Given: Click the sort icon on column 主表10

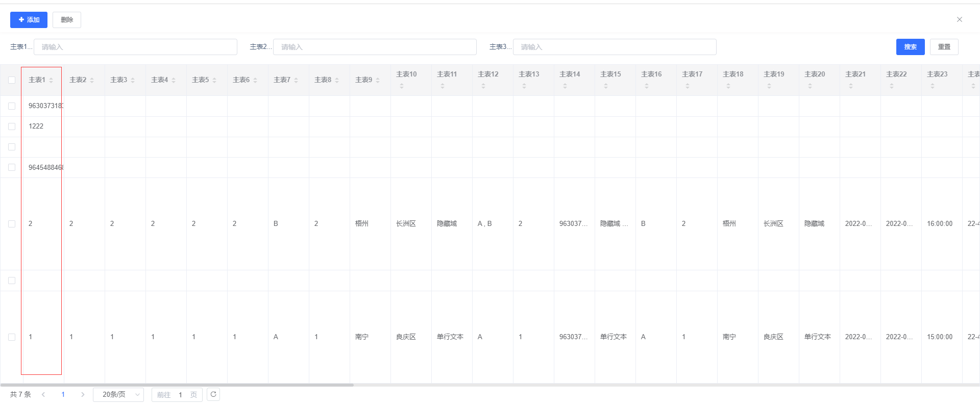Looking at the screenshot, I should coord(402,86).
